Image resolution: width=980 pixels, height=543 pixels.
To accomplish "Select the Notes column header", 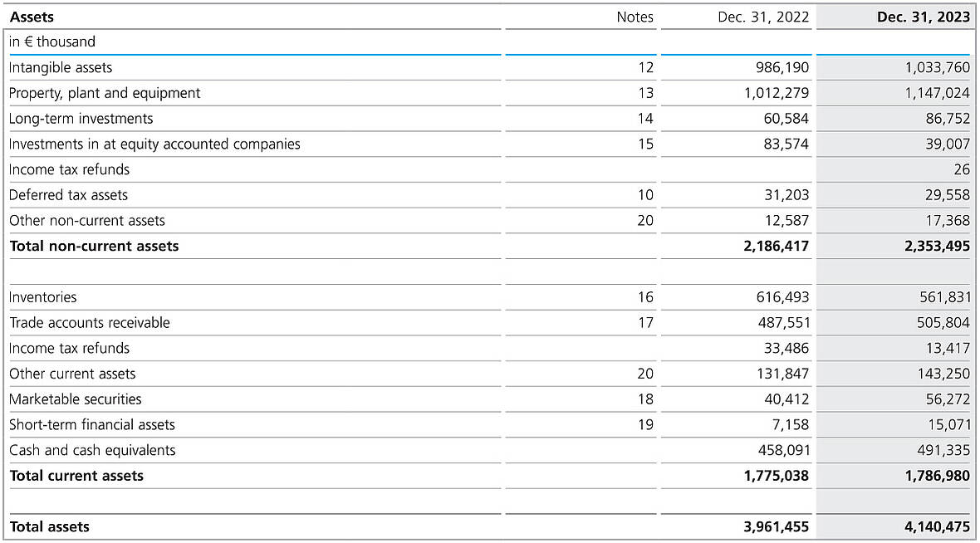I will [635, 17].
